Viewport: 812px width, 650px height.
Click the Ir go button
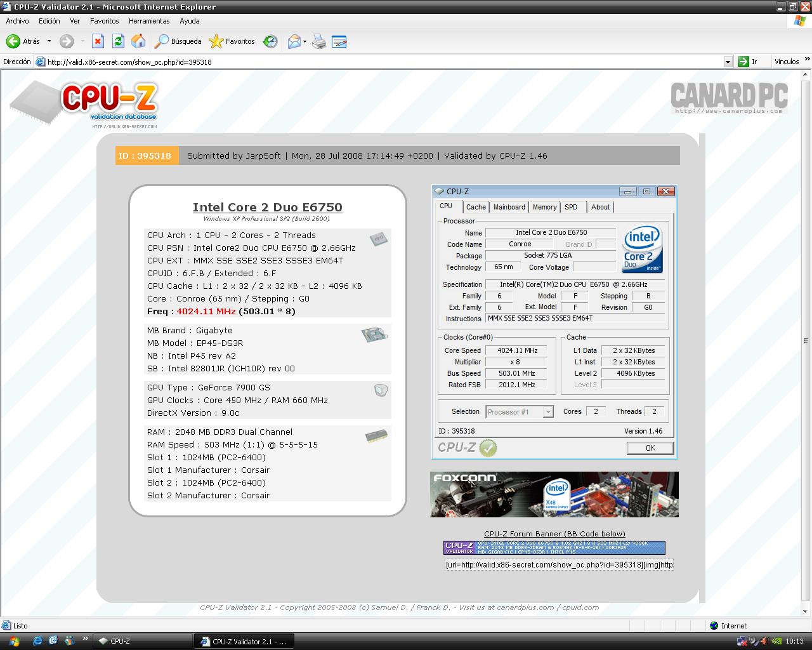click(748, 62)
